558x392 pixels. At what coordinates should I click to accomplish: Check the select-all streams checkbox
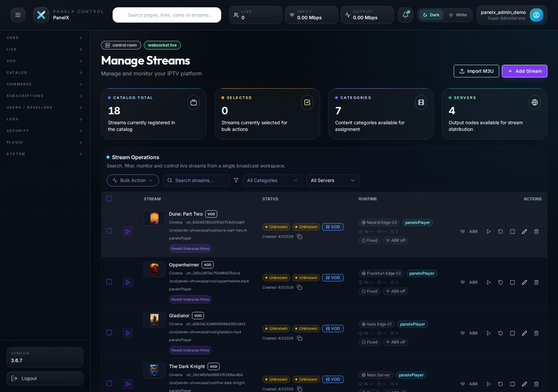coord(109,199)
